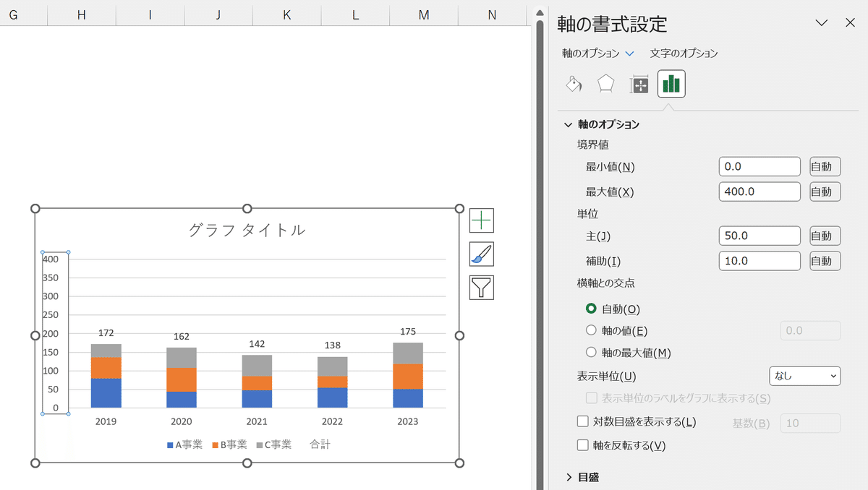Open the 表示単位 なし dropdown
This screenshot has height=490, width=868.
pos(804,377)
